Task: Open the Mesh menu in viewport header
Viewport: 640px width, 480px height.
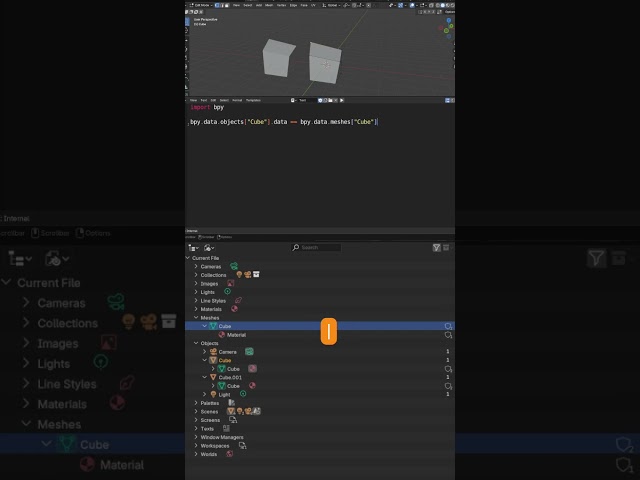Action: tap(269, 5)
